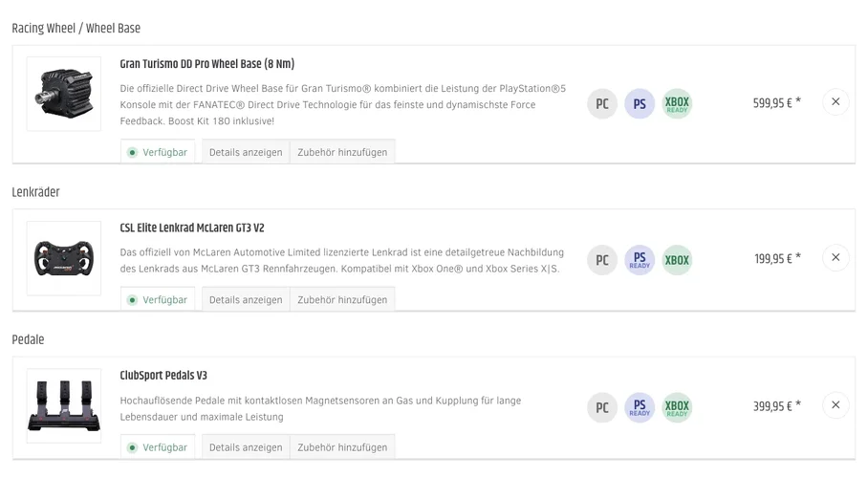Add accessories to McLaren GT3 V2 wheel
The image size is (868, 478).
point(342,299)
